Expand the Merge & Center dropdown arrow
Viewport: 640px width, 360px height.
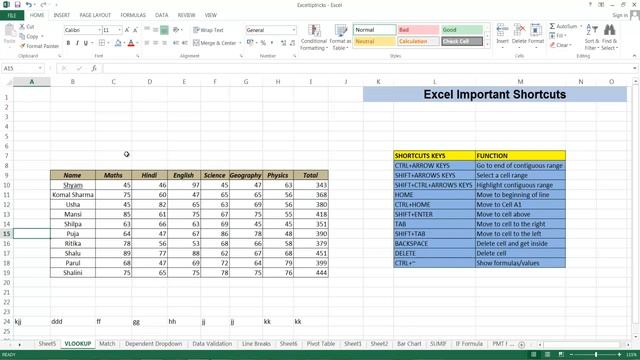tap(240, 43)
